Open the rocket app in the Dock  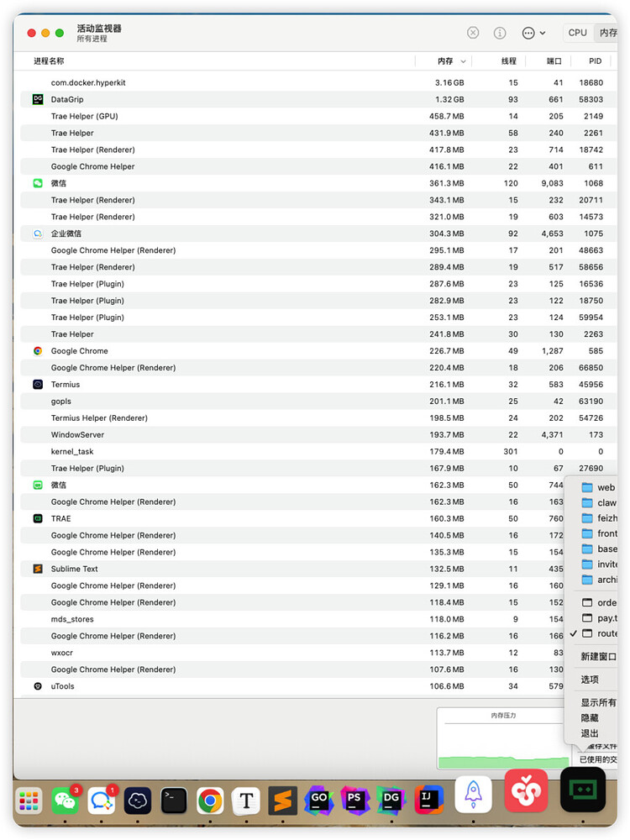pyautogui.click(x=473, y=794)
